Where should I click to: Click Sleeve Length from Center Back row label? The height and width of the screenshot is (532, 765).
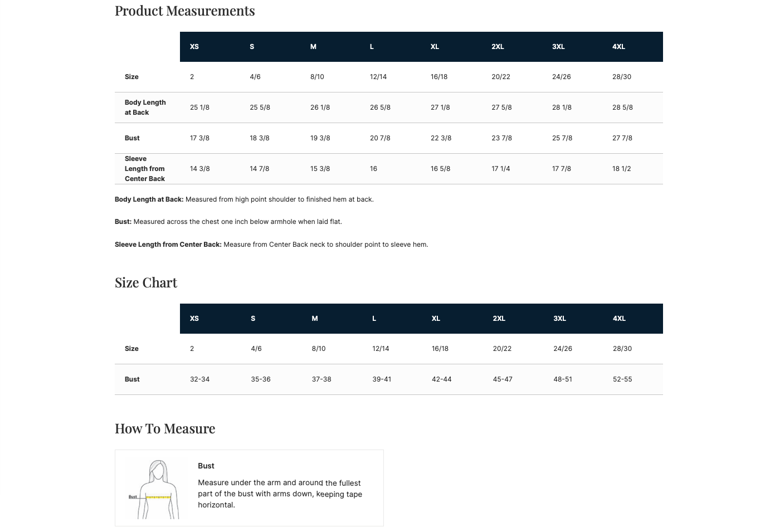144,169
